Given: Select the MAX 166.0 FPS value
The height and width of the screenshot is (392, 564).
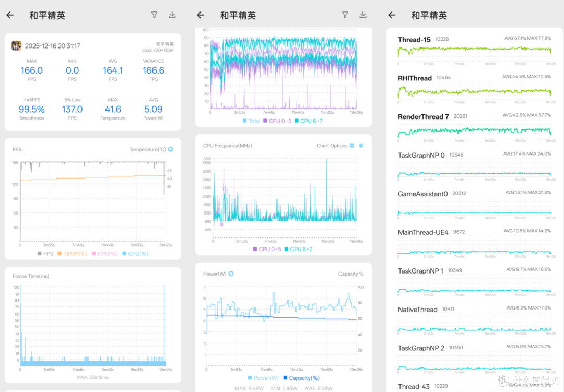Looking at the screenshot, I should [32, 70].
